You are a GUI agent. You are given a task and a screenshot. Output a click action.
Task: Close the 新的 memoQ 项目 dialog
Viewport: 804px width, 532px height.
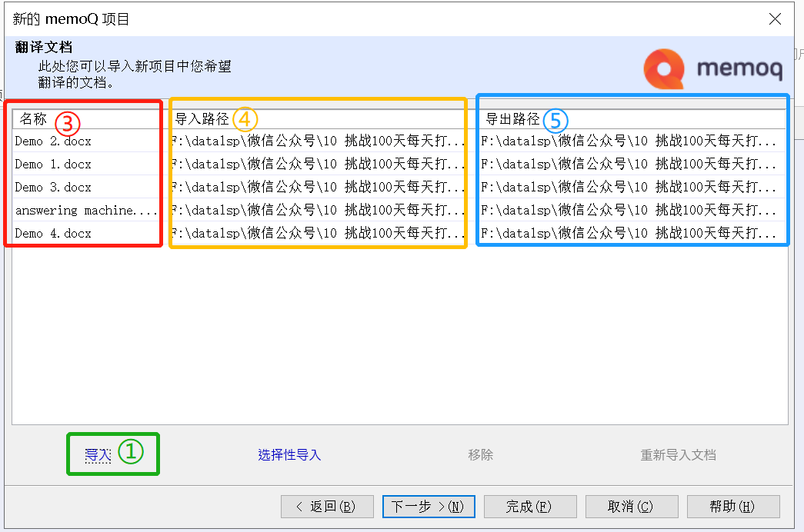(775, 19)
